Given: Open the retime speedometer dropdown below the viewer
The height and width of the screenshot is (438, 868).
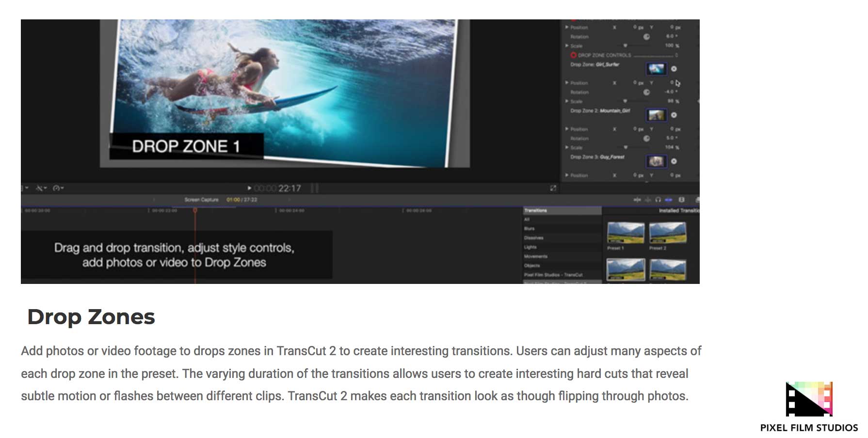Looking at the screenshot, I should pyautogui.click(x=58, y=188).
